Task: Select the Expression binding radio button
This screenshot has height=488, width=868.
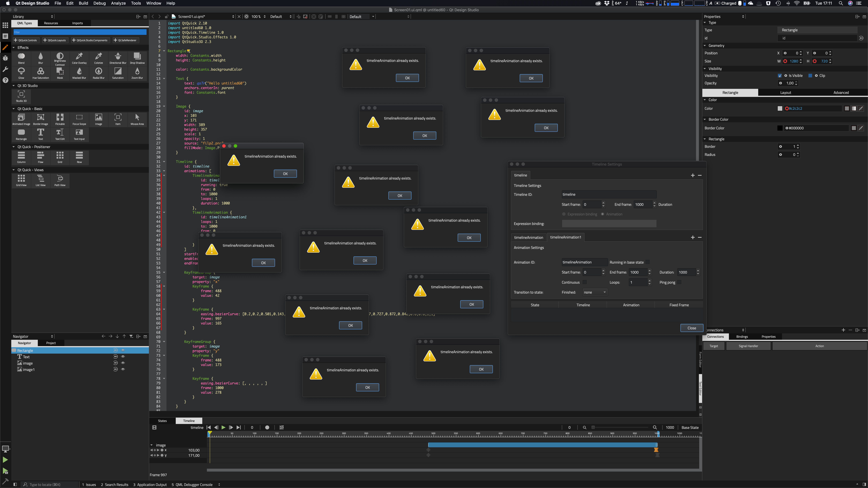Action: 564,214
